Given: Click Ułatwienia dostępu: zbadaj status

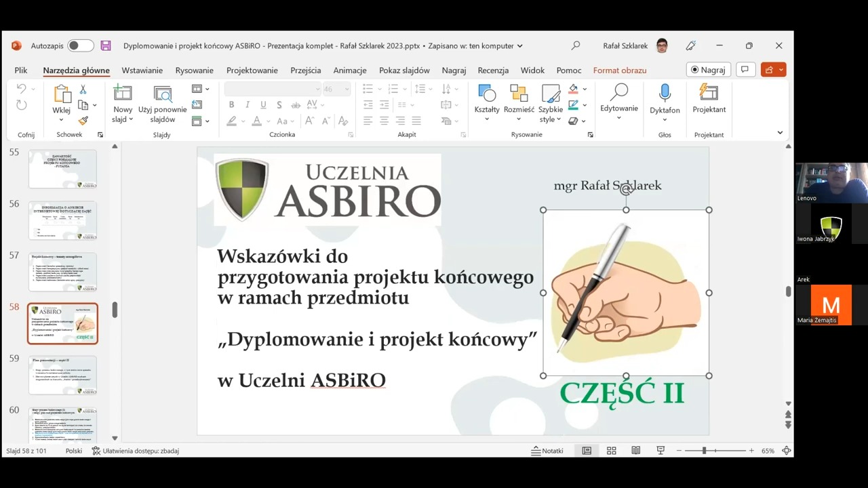Looking at the screenshot, I should pos(135,451).
